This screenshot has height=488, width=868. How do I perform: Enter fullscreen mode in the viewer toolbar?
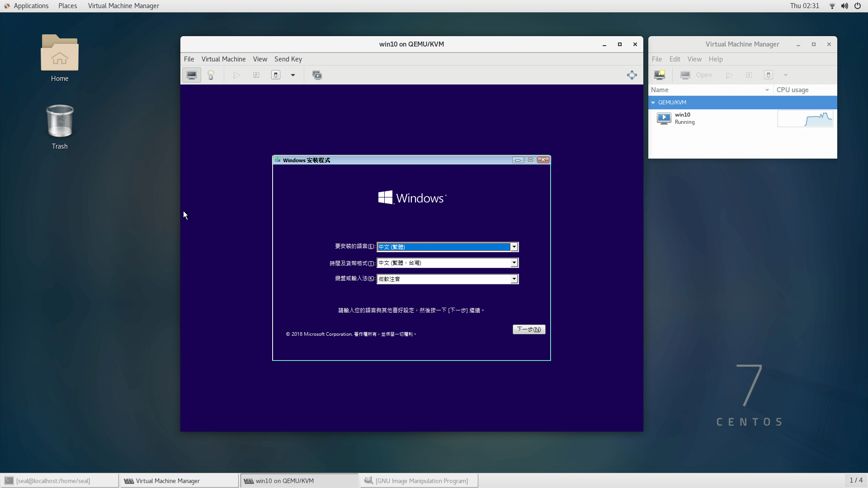pos(632,75)
